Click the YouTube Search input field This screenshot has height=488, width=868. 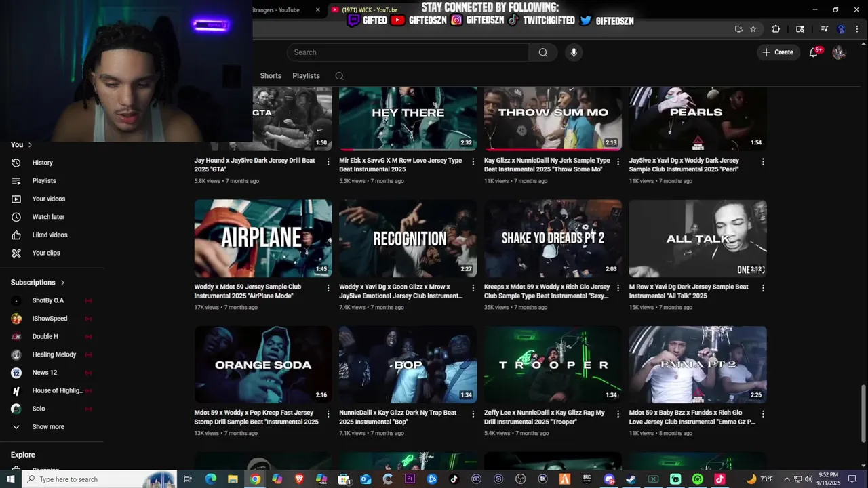pos(408,52)
